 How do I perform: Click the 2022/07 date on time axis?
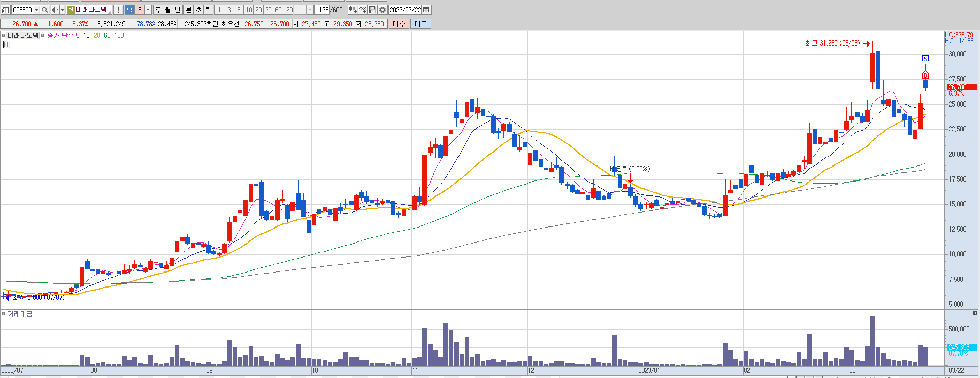pyautogui.click(x=12, y=370)
